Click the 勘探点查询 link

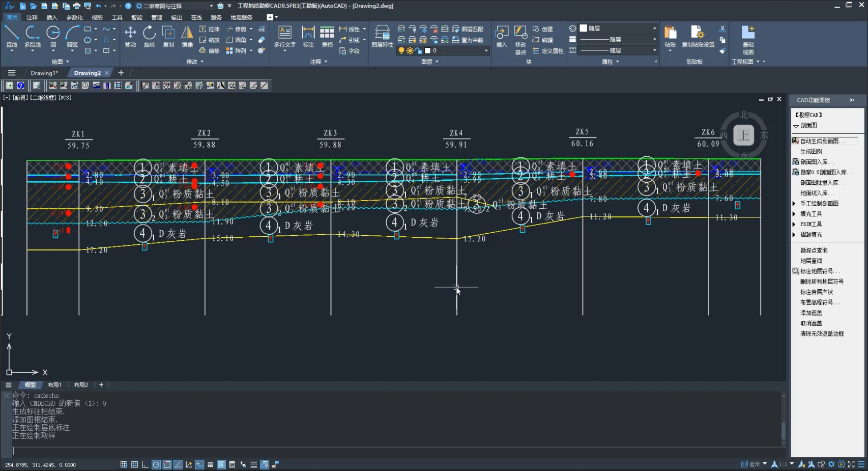pos(814,251)
